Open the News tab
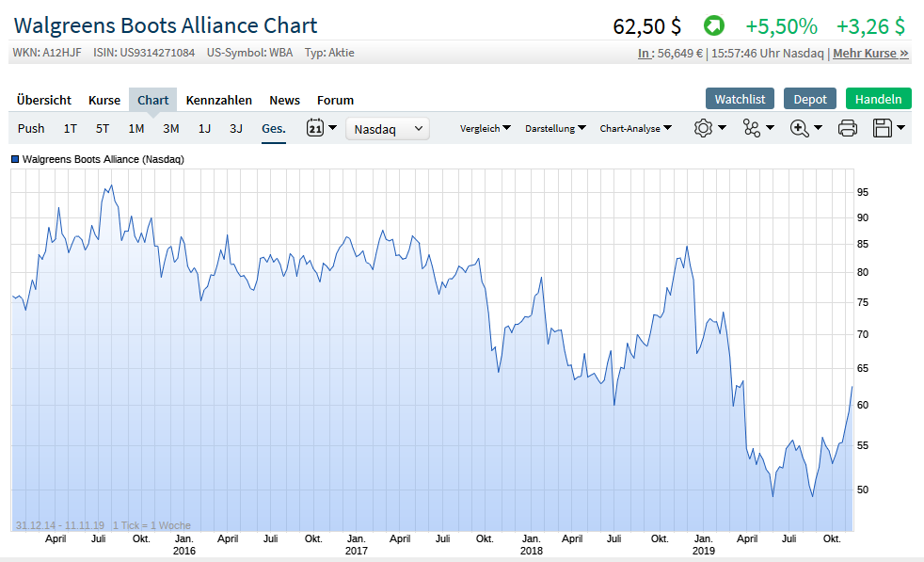 click(x=284, y=100)
